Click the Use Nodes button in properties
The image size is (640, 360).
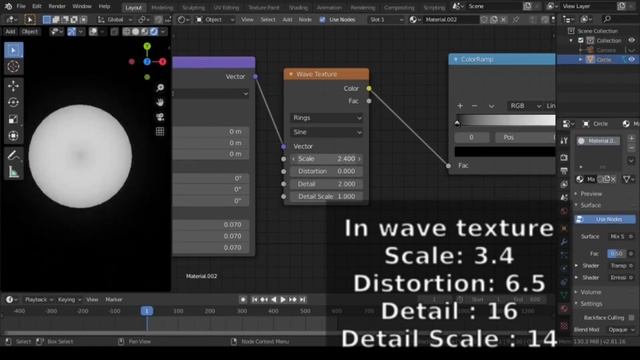605,219
